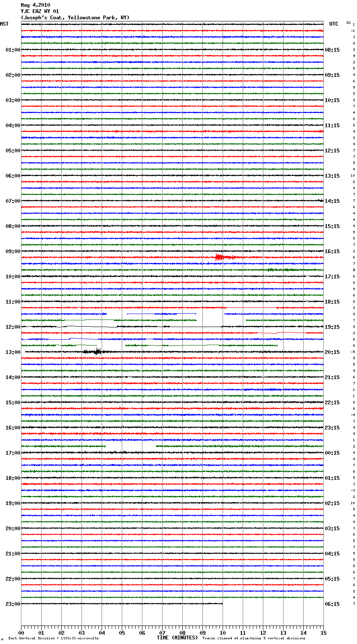This screenshot has height=644, width=357.
Task: Click the '11:15' UTC time label
Action: click(332, 126)
